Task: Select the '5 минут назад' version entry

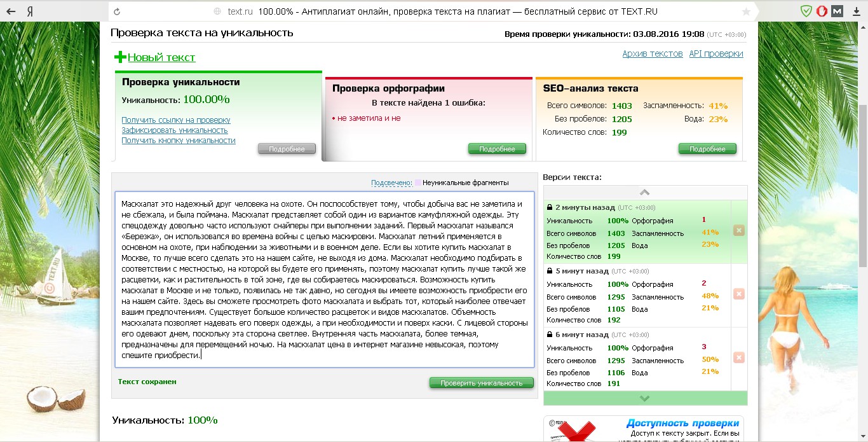Action: coord(637,296)
